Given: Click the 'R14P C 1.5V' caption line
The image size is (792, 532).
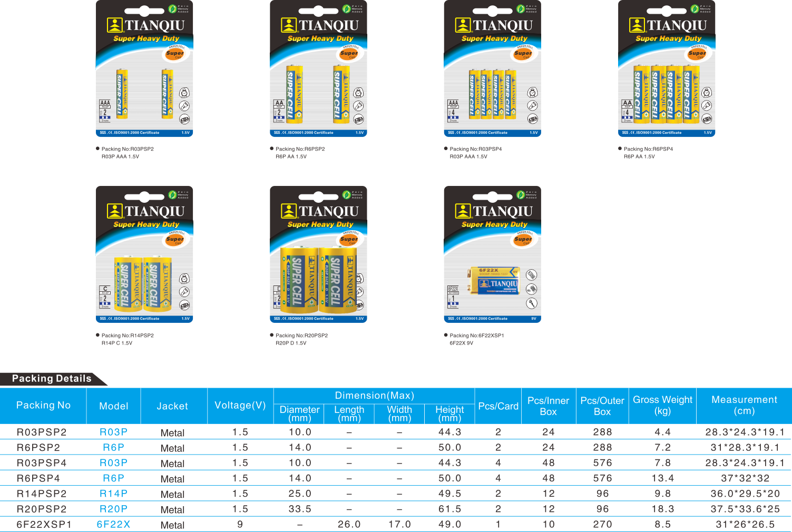Looking at the screenshot, I should coord(117,343).
